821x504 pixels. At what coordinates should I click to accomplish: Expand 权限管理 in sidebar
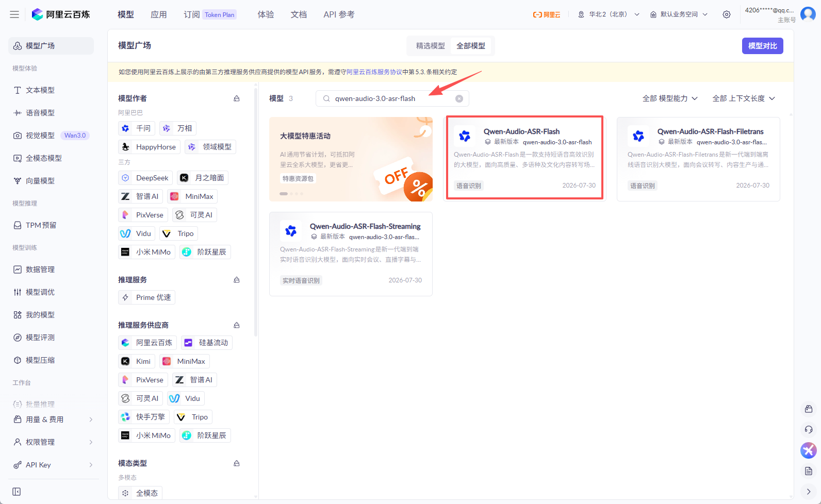coord(53,442)
